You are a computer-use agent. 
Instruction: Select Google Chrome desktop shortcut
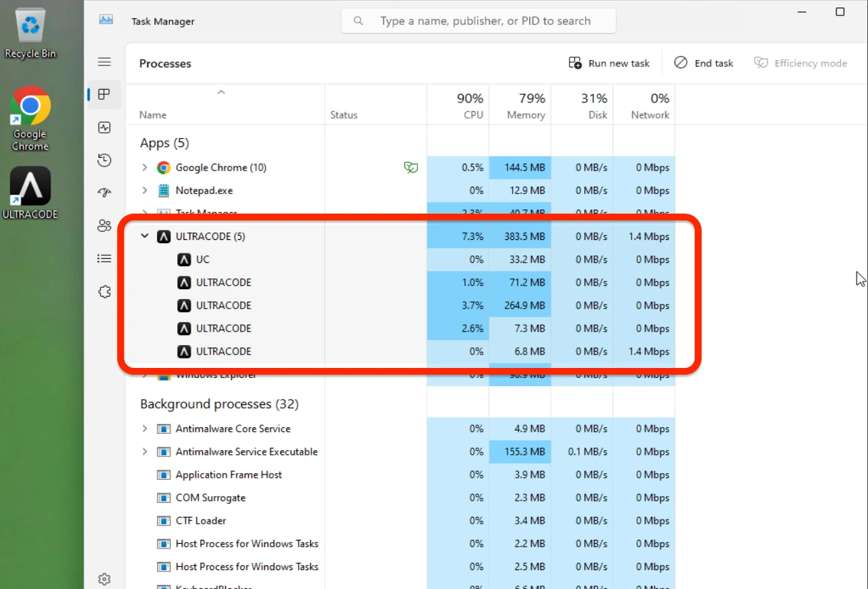[x=30, y=119]
